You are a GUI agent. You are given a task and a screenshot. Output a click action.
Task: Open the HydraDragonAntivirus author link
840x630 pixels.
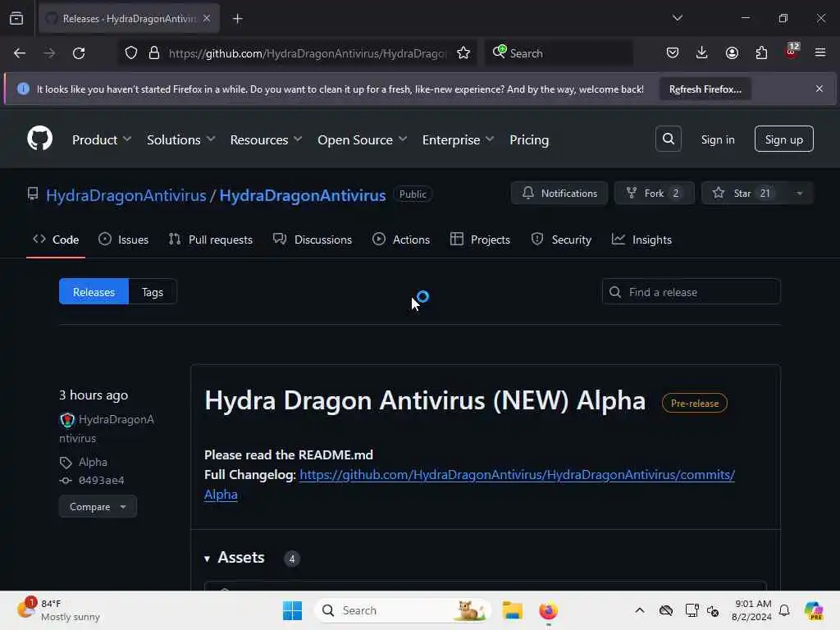point(107,428)
